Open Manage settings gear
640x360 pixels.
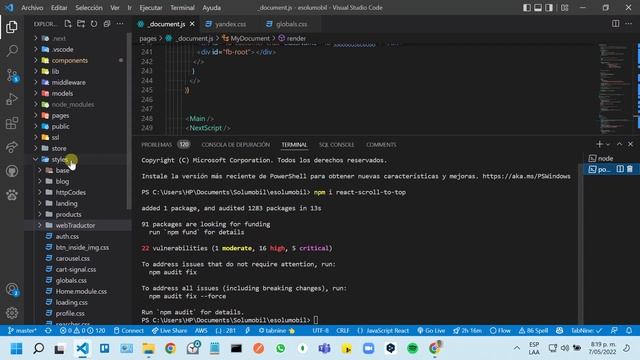click(x=12, y=313)
